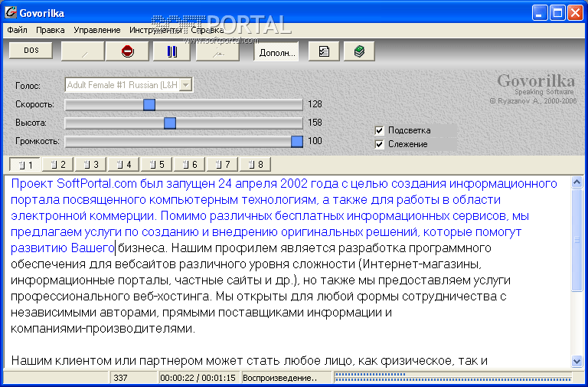Close the Govorilka window

click(575, 13)
